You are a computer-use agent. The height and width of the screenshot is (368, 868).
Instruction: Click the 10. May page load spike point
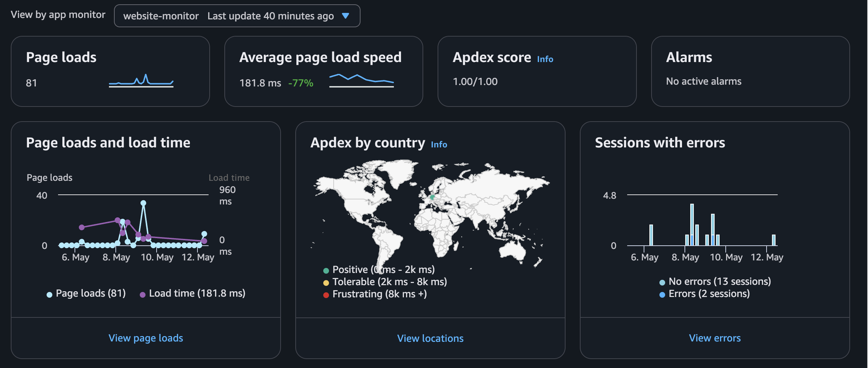(x=144, y=203)
